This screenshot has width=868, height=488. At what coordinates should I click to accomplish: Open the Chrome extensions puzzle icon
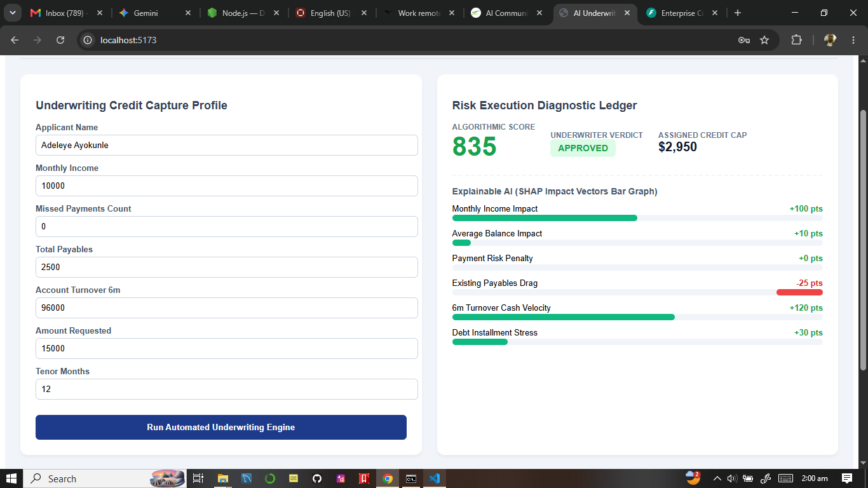click(x=796, y=40)
